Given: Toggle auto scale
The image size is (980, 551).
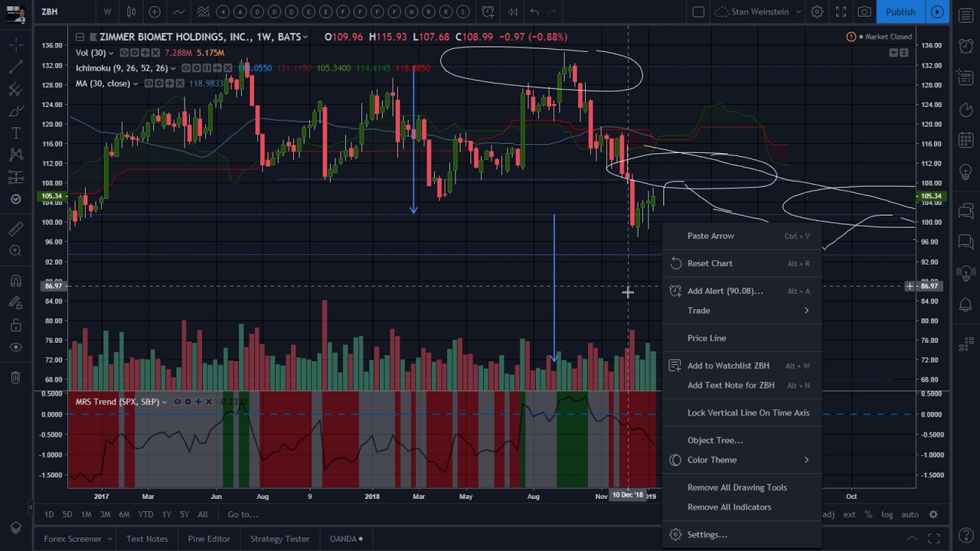Looking at the screenshot, I should [910, 514].
